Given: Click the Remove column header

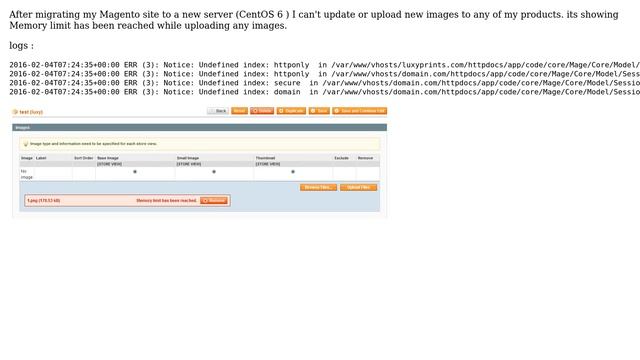Looking at the screenshot, I should tap(365, 158).
